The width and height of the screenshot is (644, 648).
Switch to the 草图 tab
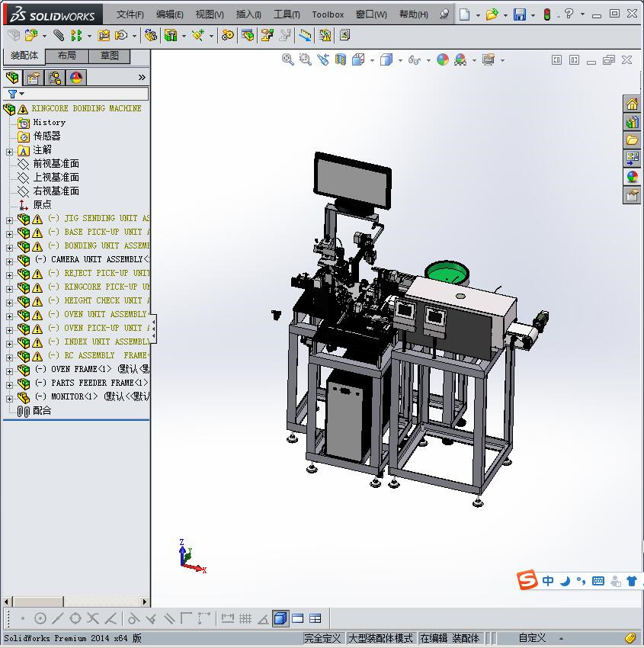pyautogui.click(x=110, y=56)
